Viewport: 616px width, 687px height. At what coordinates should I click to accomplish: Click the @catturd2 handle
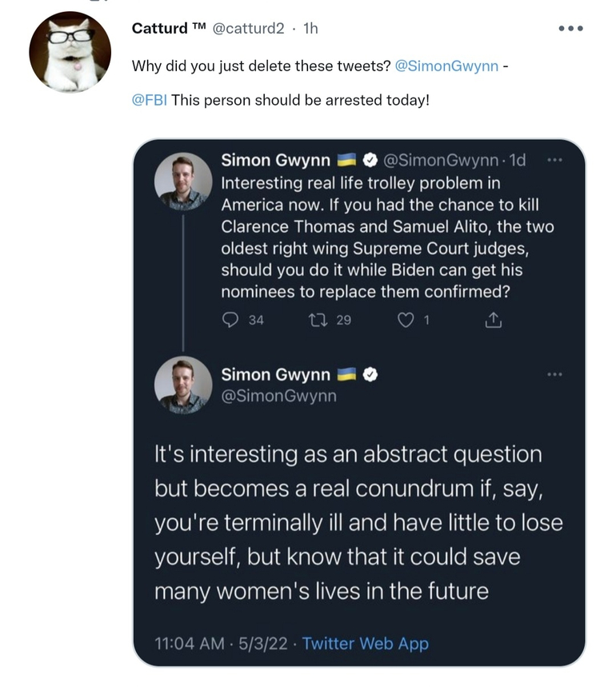click(x=248, y=28)
